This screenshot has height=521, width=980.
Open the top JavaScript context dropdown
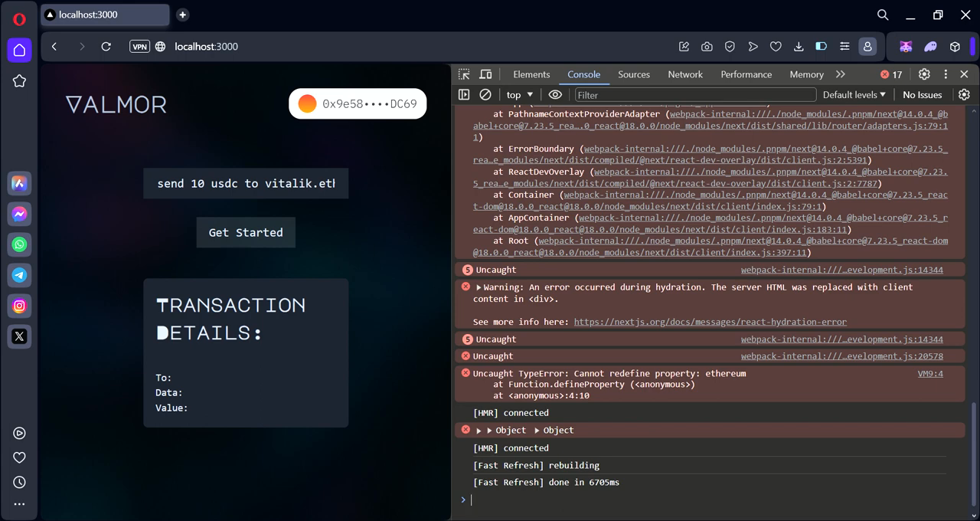tap(520, 95)
